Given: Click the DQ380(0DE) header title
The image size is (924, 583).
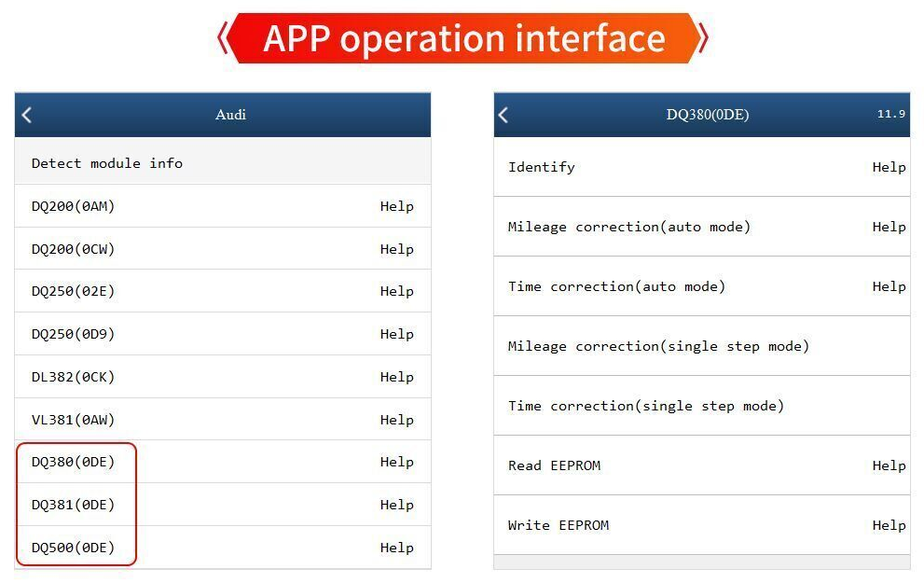Looking at the screenshot, I should pos(707,115).
